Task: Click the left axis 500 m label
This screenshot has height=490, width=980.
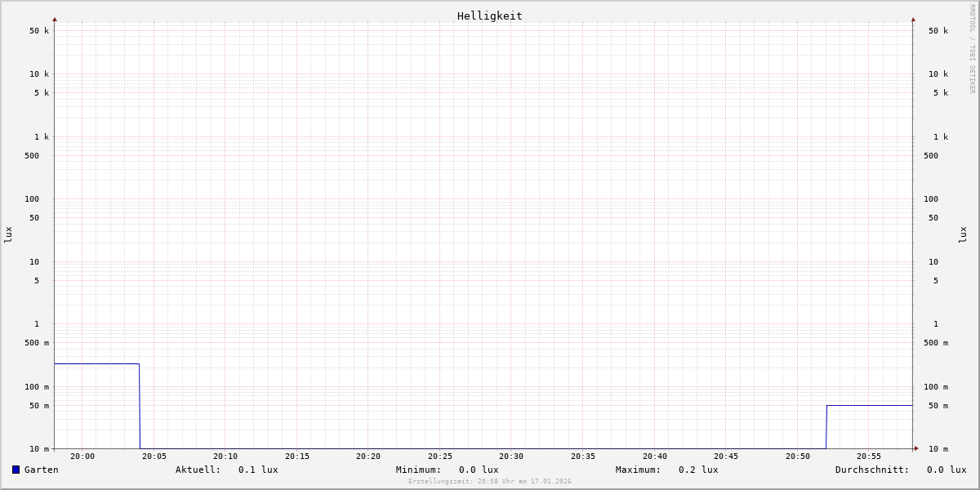Action: click(37, 343)
